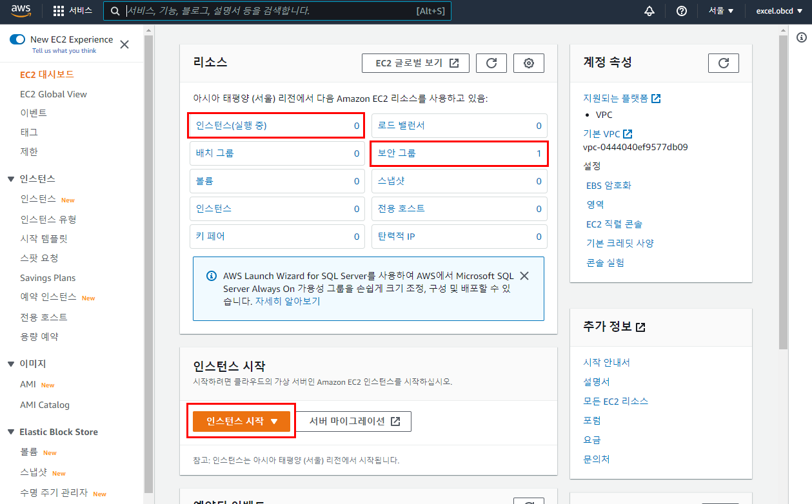The image size is (812, 504).
Task: Click the vpc-0444040ef9577db09 text
Action: pyautogui.click(x=635, y=147)
